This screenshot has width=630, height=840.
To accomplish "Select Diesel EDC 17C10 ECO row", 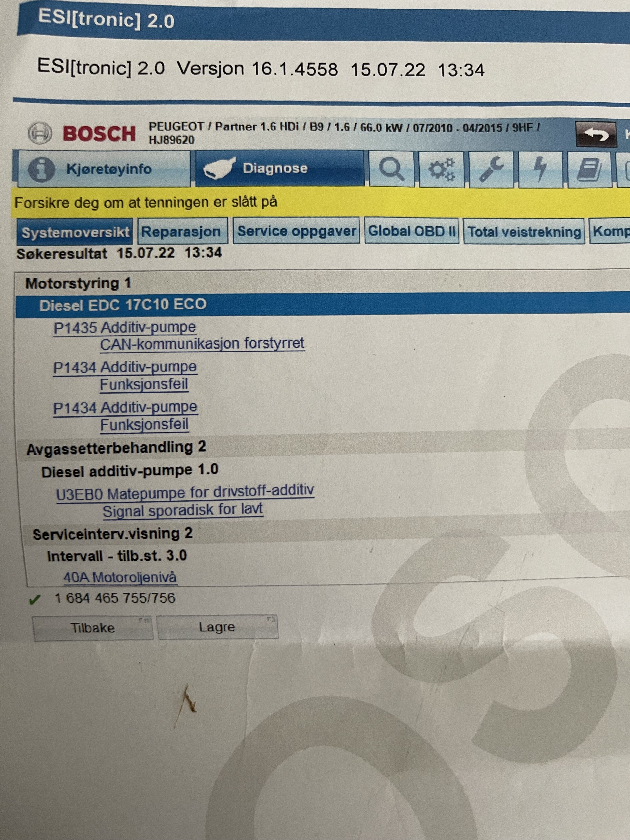I will (323, 305).
